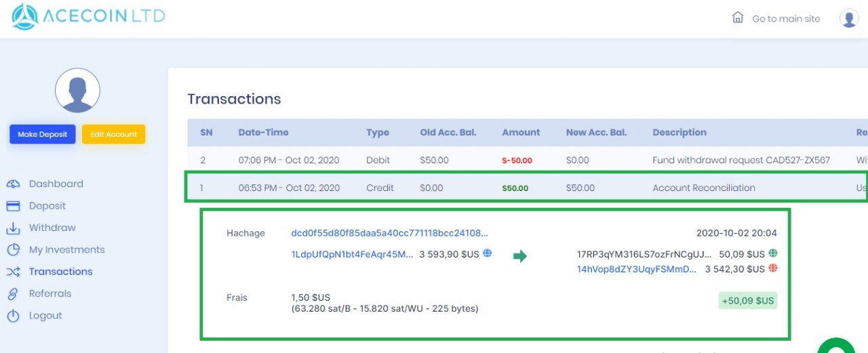Click the blue globe icon next to 3 593,90 $US
This screenshot has width=868, height=353.
(x=487, y=254)
